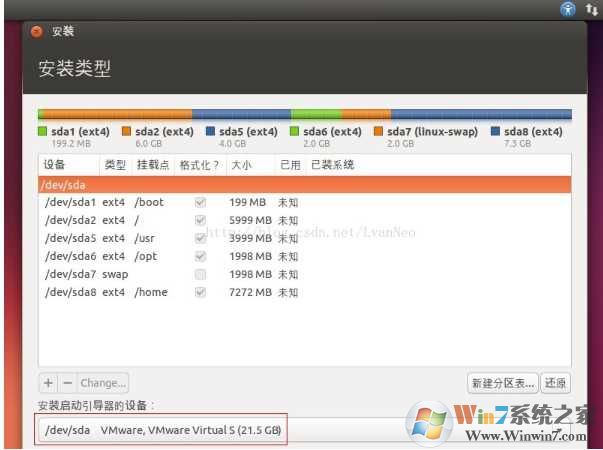603x450 pixels.
Task: Click the /home mount point cell
Action: (151, 292)
